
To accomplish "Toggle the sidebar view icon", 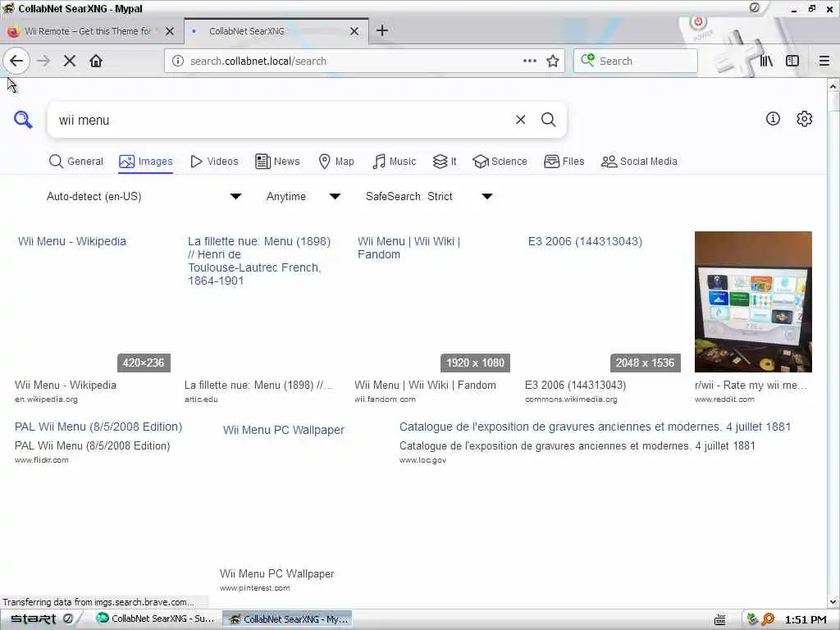I will point(792,61).
